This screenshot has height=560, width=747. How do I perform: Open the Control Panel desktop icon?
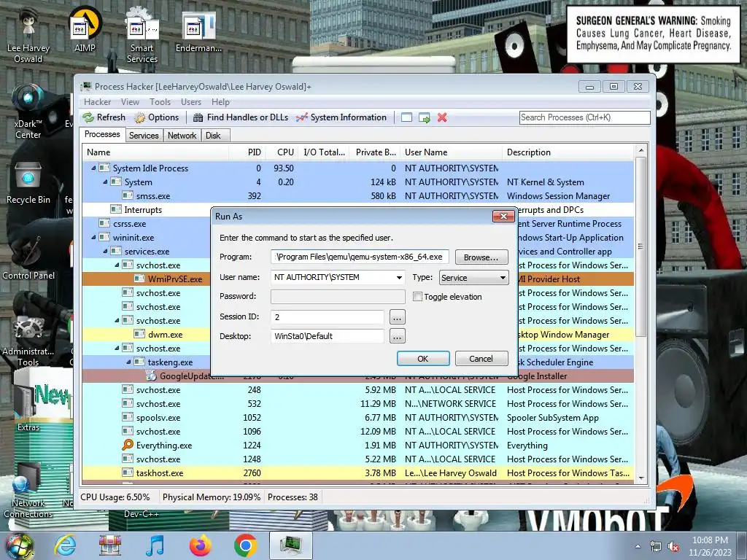[x=28, y=257]
